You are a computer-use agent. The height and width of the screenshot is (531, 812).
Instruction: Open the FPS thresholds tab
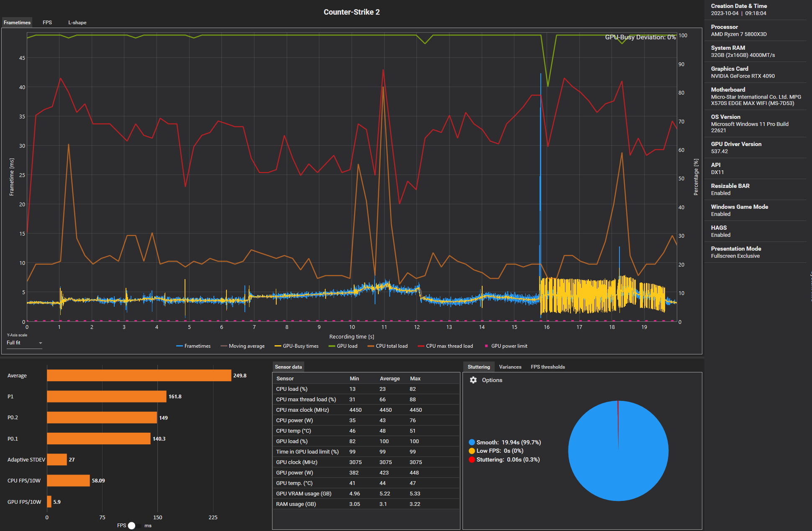click(x=547, y=367)
